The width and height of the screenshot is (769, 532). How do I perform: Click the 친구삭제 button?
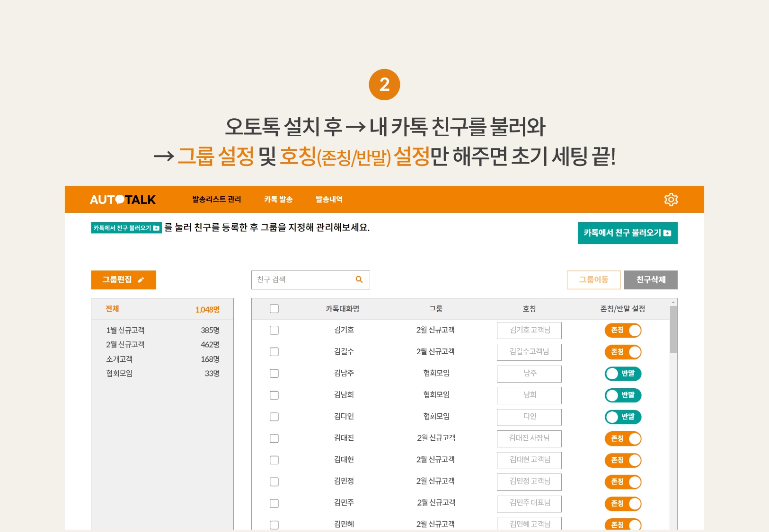651,280
